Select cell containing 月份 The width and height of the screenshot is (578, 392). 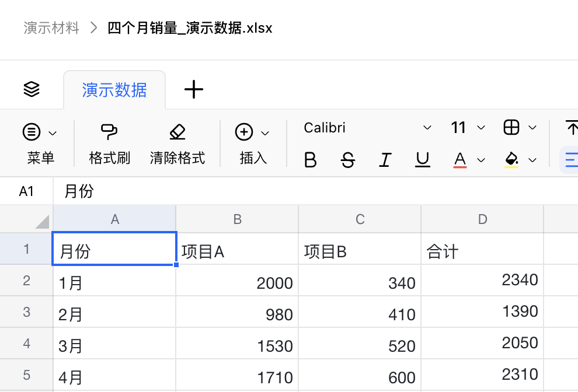[114, 249]
